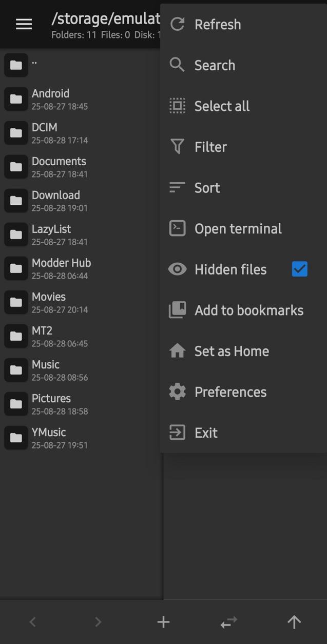Image resolution: width=327 pixels, height=644 pixels.
Task: Click the Hidden files eye icon
Action: (x=177, y=269)
